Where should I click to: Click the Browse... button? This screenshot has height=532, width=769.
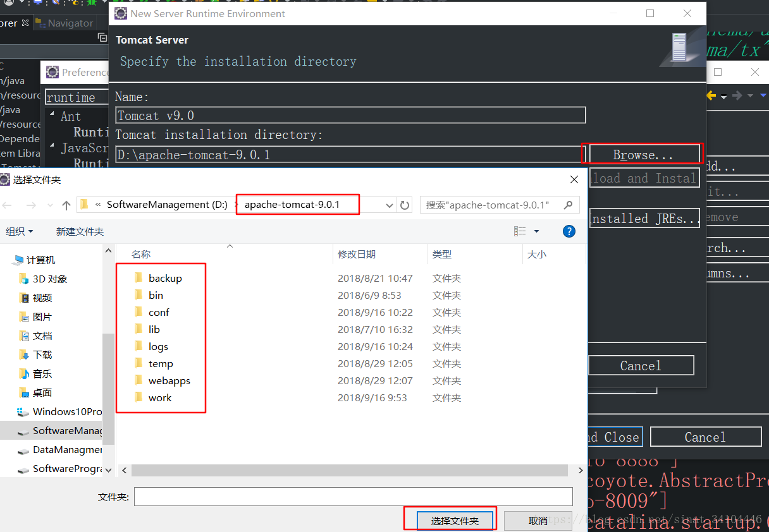pyautogui.click(x=643, y=155)
